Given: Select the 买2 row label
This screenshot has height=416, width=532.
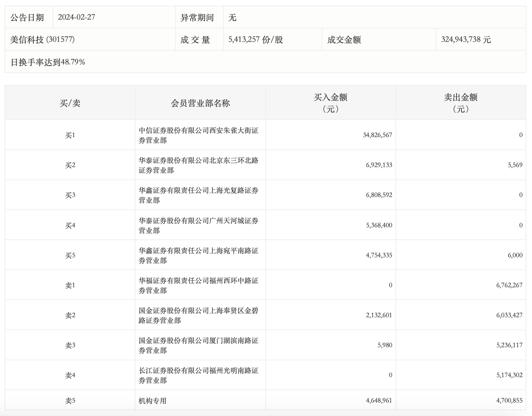Looking at the screenshot, I should 70,165.
